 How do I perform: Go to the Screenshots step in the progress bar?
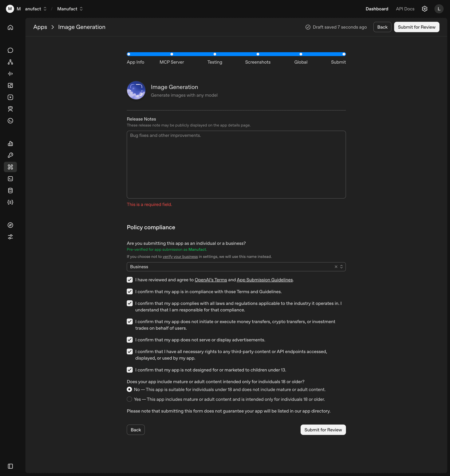[x=258, y=54]
